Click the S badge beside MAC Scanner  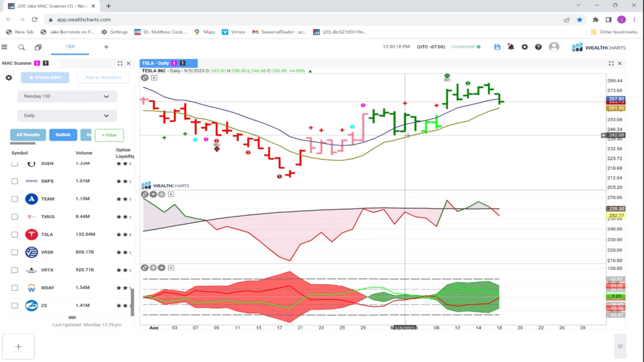(x=37, y=63)
